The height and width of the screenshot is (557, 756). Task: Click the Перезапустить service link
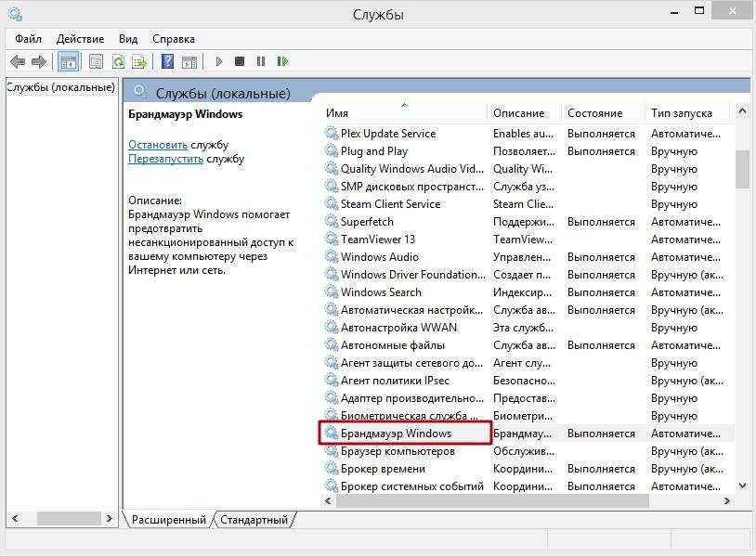tap(165, 159)
